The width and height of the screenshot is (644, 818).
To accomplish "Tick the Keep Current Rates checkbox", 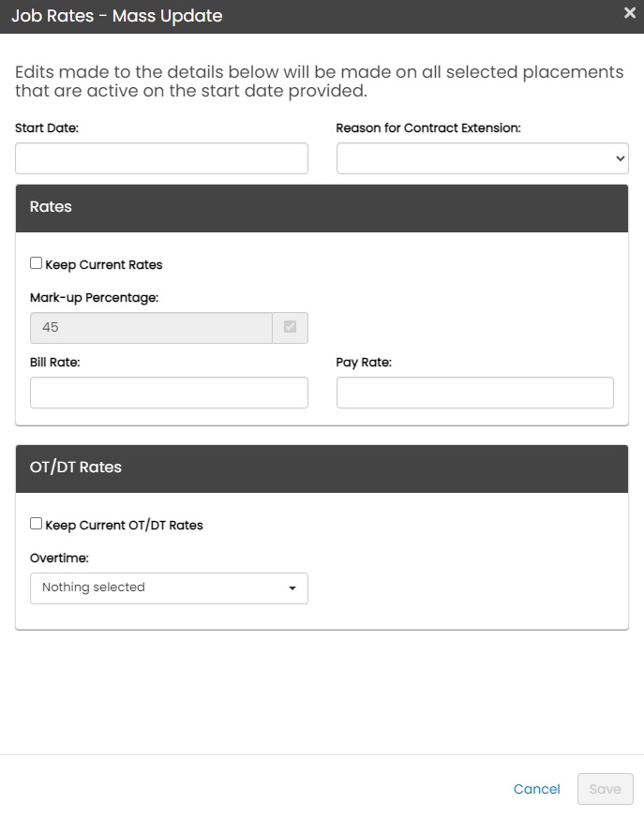I will pyautogui.click(x=37, y=264).
